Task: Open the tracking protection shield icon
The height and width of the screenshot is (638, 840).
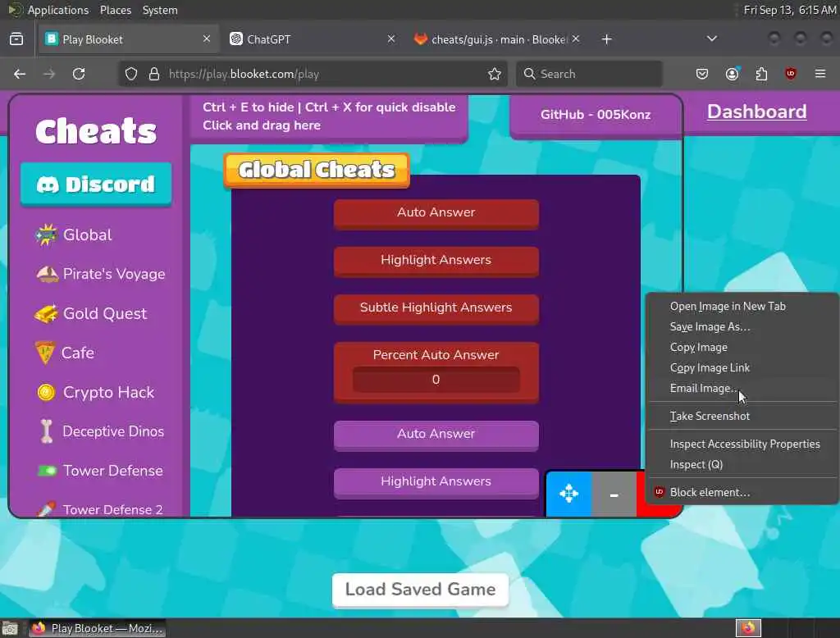Action: [x=131, y=74]
